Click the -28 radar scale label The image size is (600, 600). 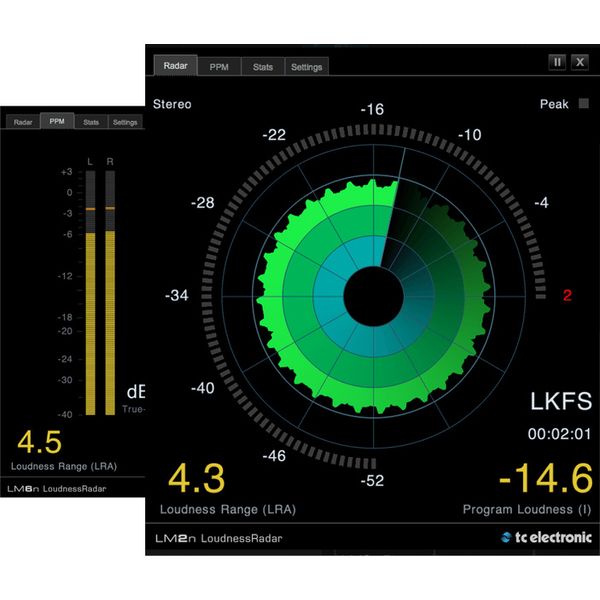(203, 202)
